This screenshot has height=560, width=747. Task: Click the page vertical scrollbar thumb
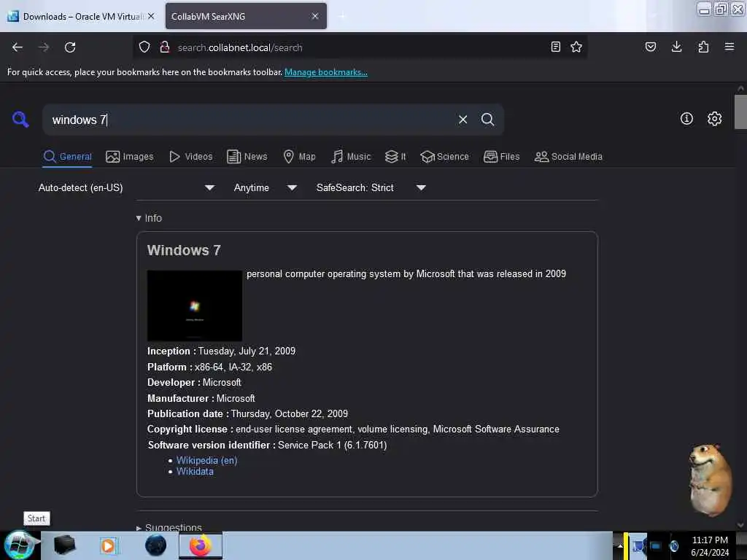740,112
